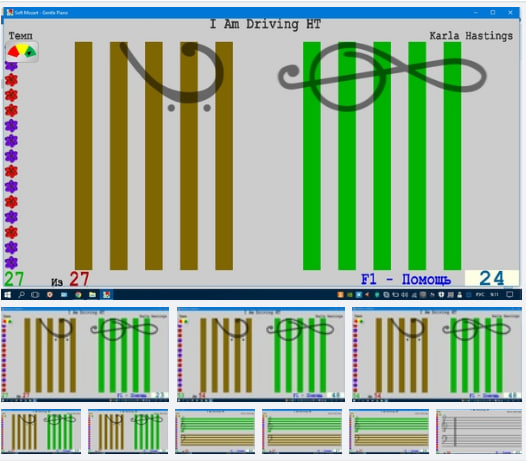This screenshot has height=461, width=526.
Task: Open File Explorer from the taskbar
Action: pos(92,295)
